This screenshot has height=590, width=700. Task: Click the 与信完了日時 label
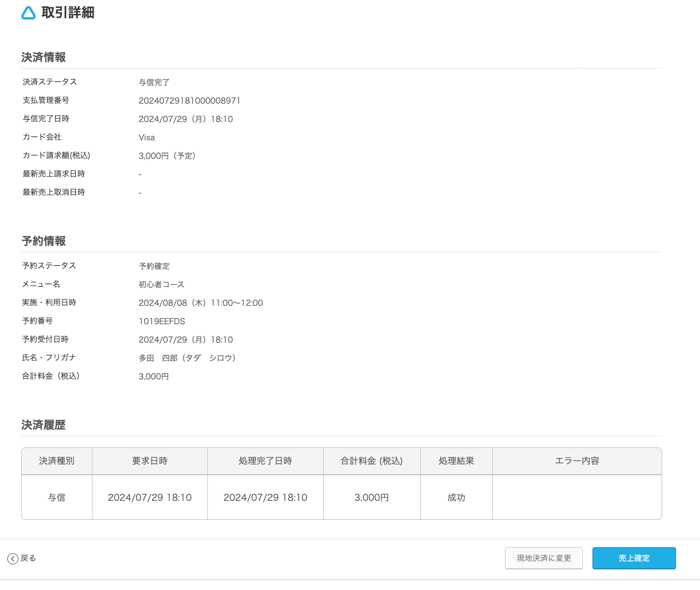(46, 119)
